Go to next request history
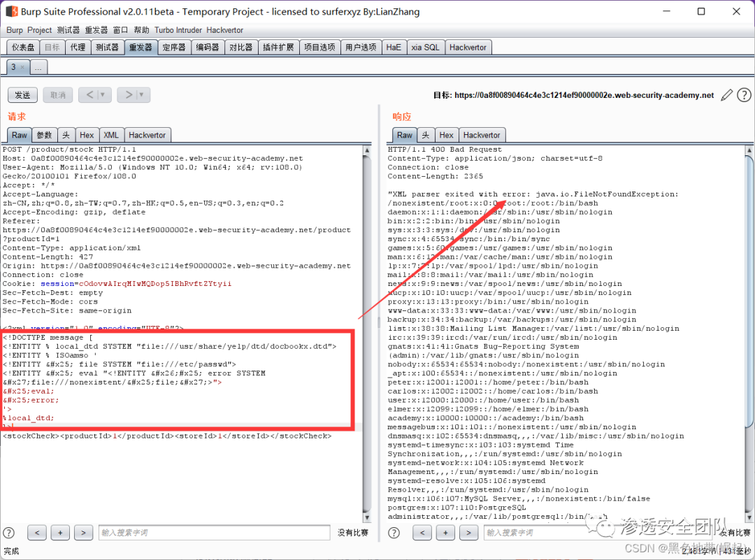 [129, 95]
